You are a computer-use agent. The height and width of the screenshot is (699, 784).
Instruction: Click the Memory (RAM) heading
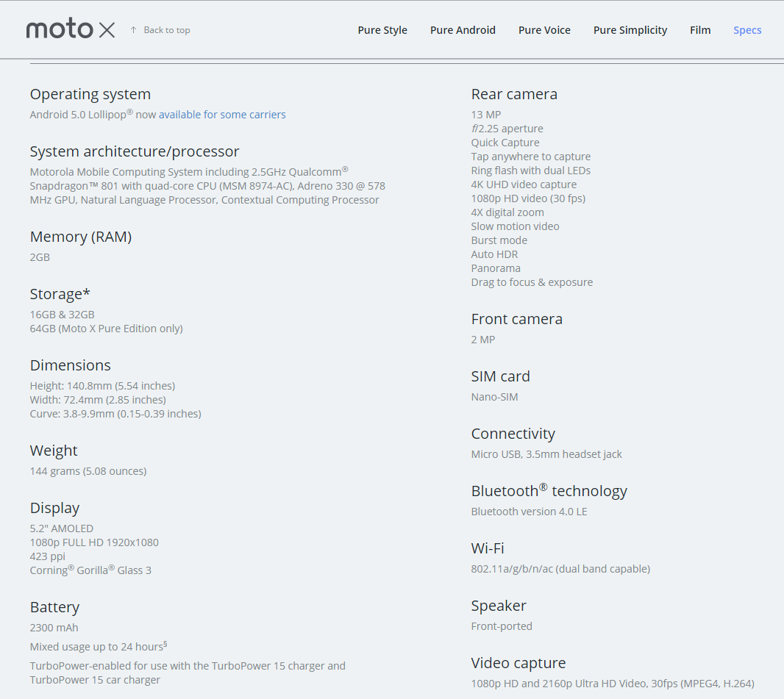click(81, 237)
